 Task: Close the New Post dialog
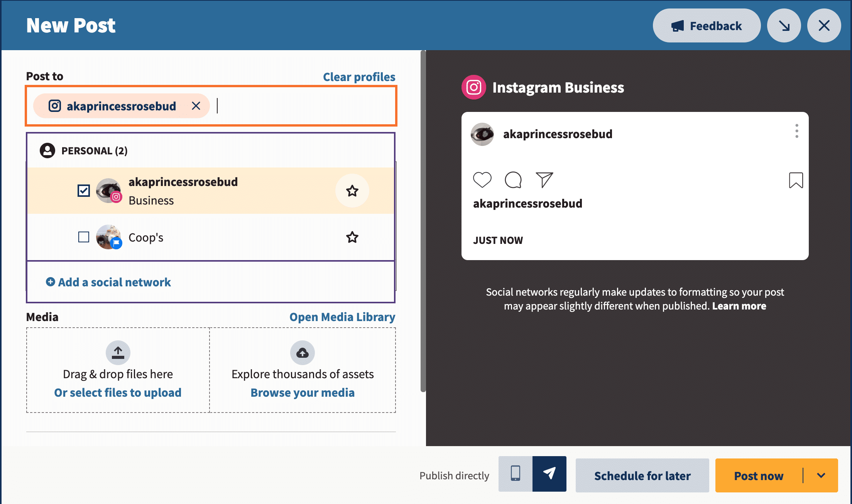(824, 25)
